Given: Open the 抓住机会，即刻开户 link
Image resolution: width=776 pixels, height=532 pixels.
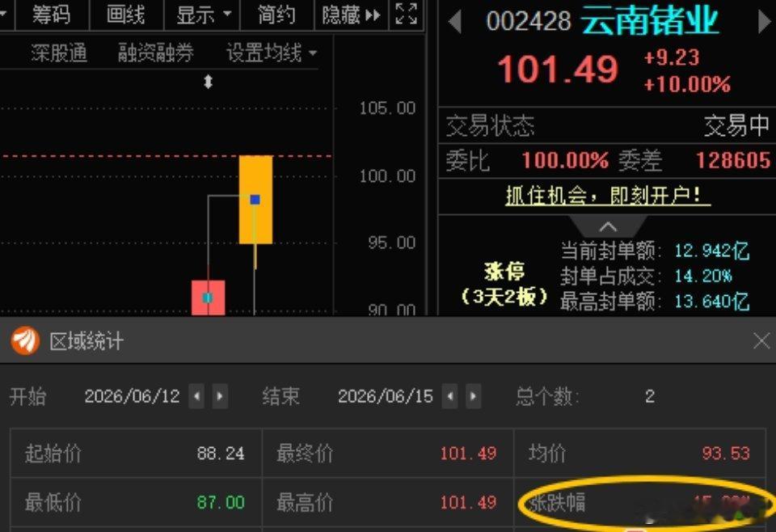Looking at the screenshot, I should 608,196.
